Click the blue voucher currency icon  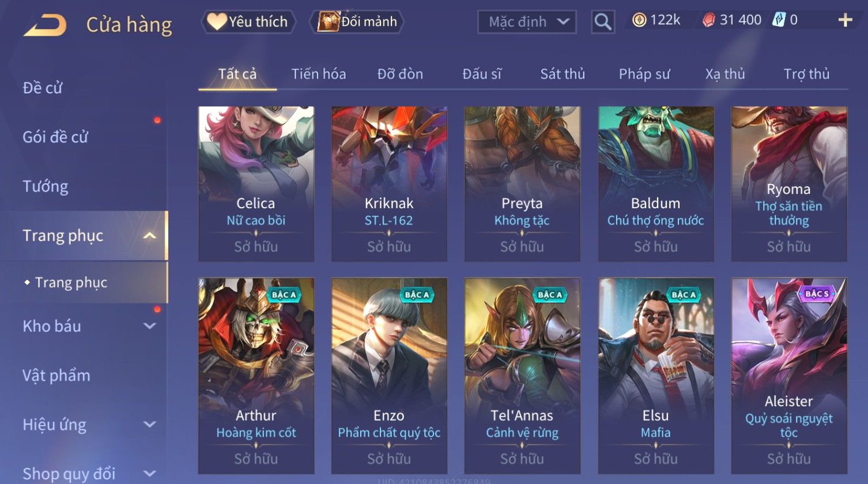pos(779,20)
